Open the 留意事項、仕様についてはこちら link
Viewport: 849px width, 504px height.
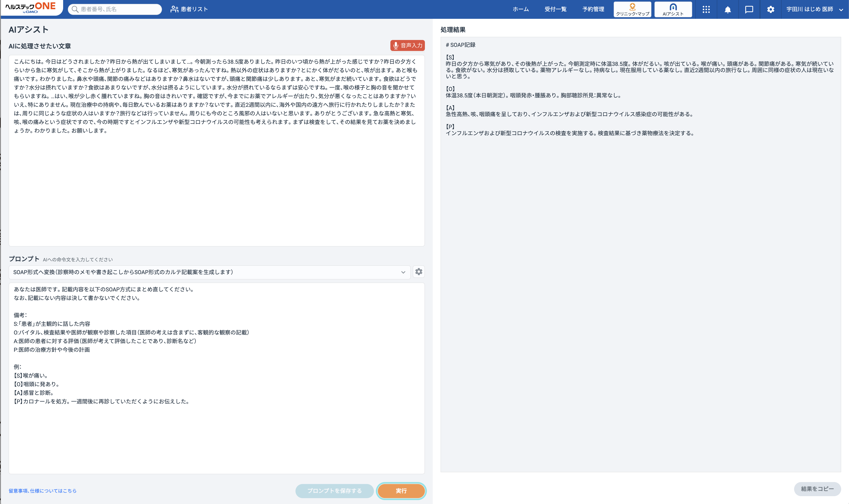click(43, 491)
